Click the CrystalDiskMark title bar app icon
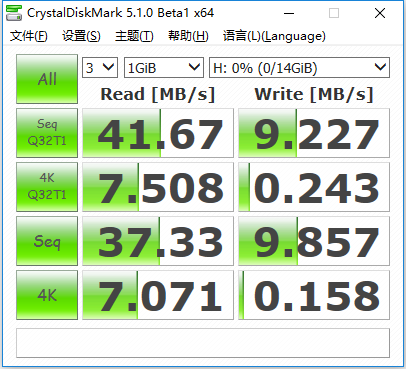406x369 pixels. pyautogui.click(x=14, y=13)
